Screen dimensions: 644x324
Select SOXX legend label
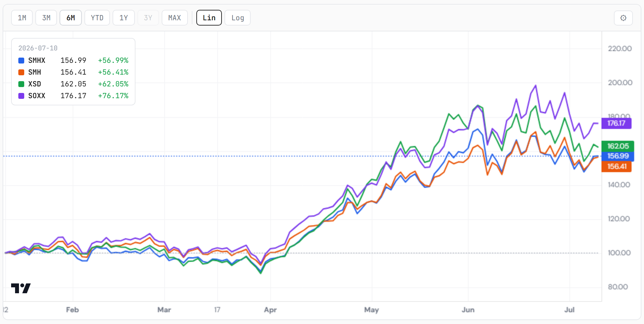point(37,96)
